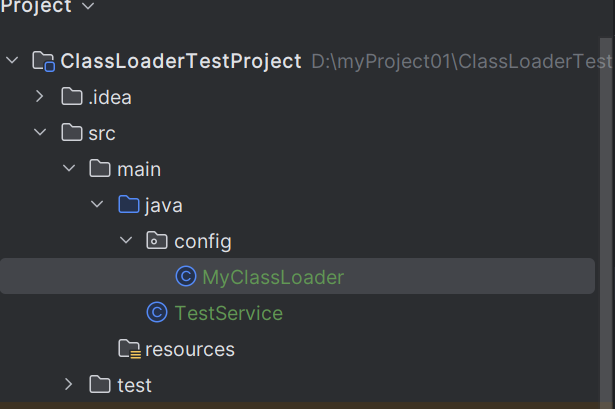Click the ClassLoaderTestProject module folder icon
Screen dimensions: 615x409
44,62
